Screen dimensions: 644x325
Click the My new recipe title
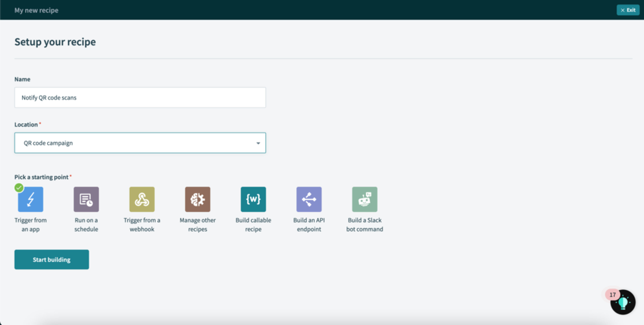(x=36, y=10)
